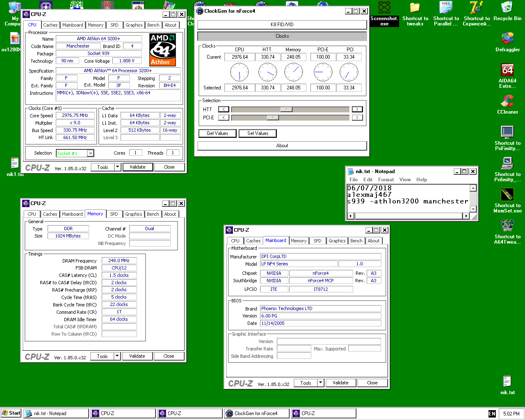
Task: Click the ClockGen title bar icon
Action: (x=200, y=11)
